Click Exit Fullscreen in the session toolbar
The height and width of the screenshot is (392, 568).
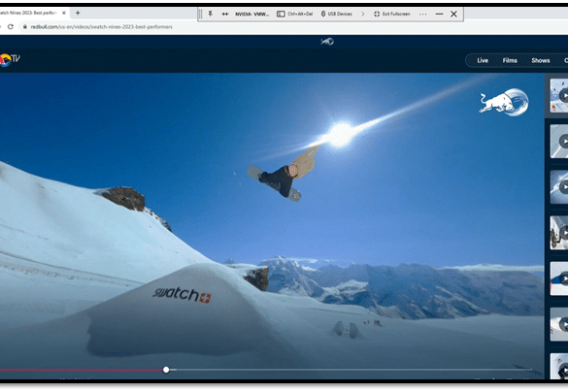point(392,14)
